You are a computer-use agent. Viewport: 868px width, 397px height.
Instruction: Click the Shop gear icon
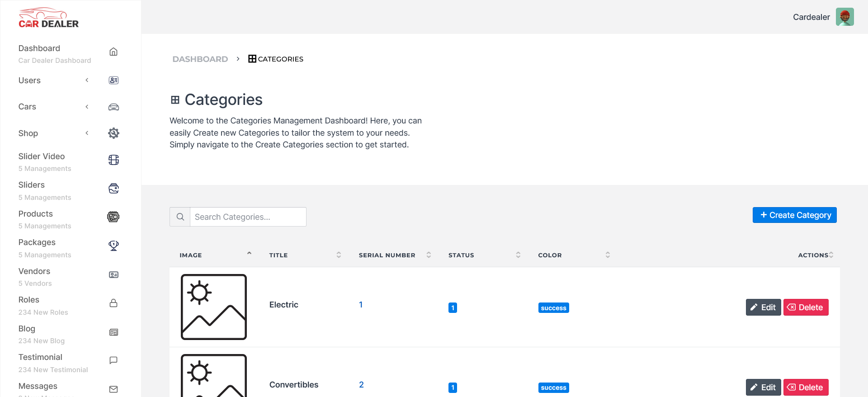point(113,133)
